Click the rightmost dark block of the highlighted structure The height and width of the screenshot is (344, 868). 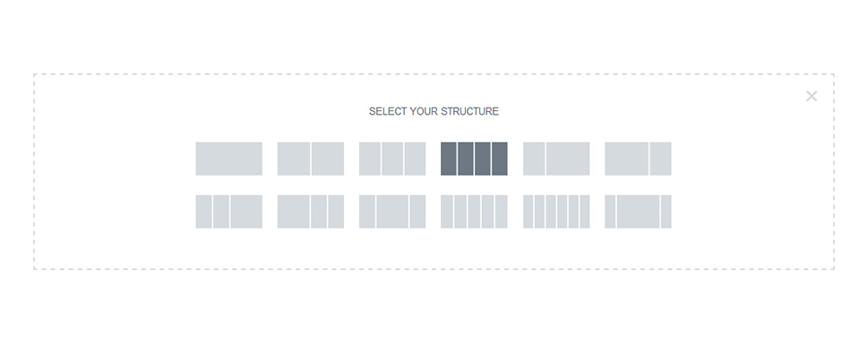coord(500,159)
